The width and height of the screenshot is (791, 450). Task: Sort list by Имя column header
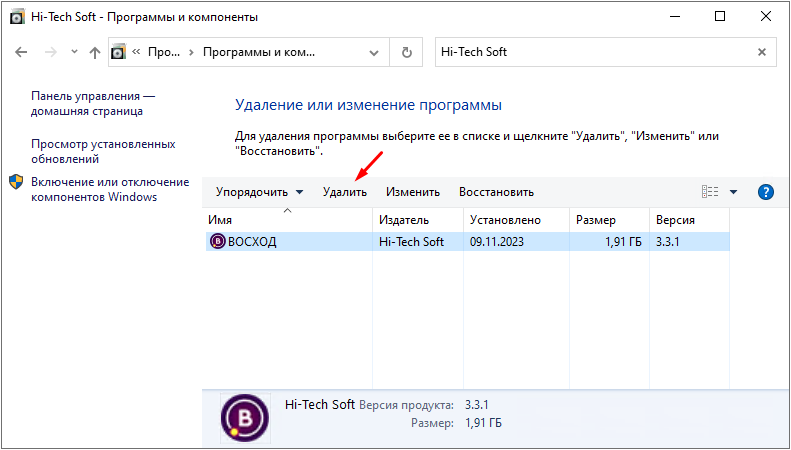(x=288, y=220)
